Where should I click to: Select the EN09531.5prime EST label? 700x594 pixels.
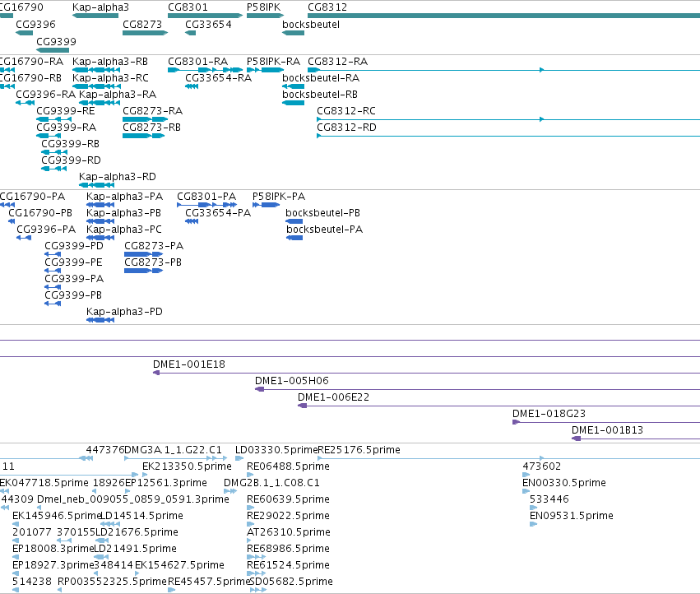(572, 516)
